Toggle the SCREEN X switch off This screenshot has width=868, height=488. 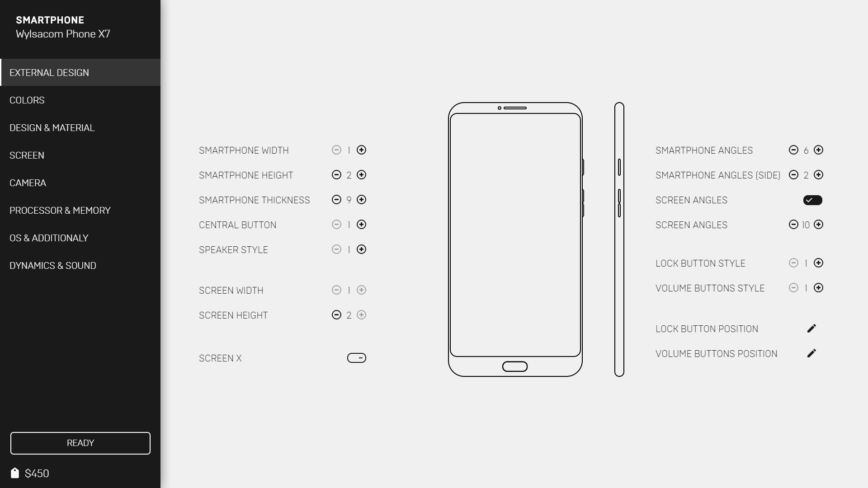[x=356, y=358]
